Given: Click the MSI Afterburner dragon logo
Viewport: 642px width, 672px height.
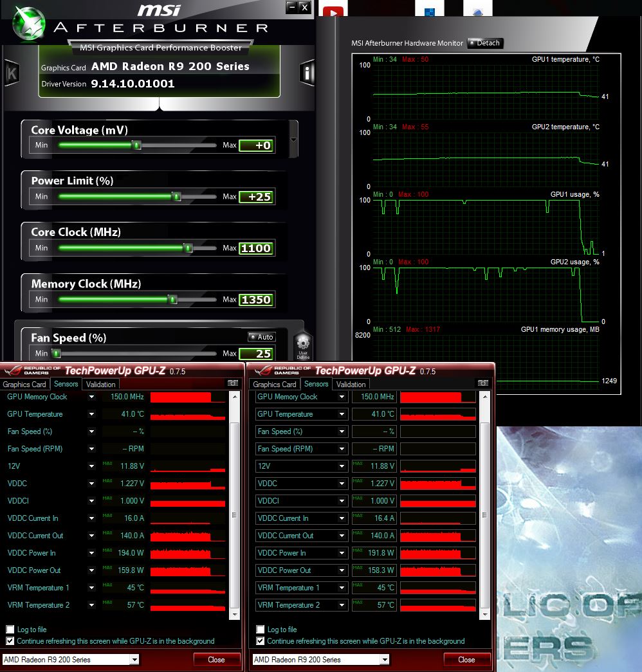Looking at the screenshot, I should (x=28, y=24).
